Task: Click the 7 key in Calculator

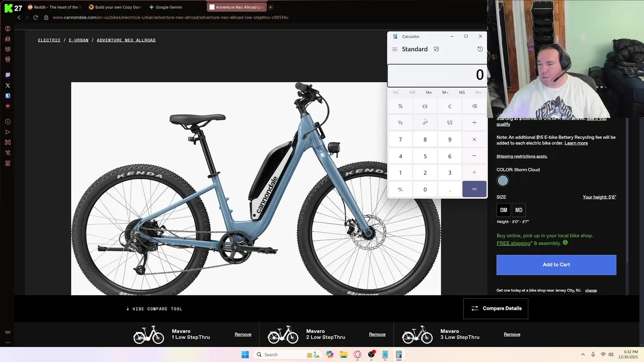Action: [400, 139]
